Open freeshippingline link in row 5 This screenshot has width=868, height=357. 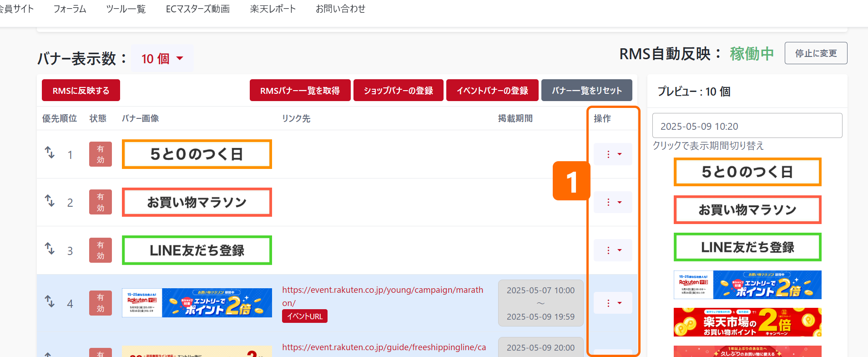[x=384, y=347]
